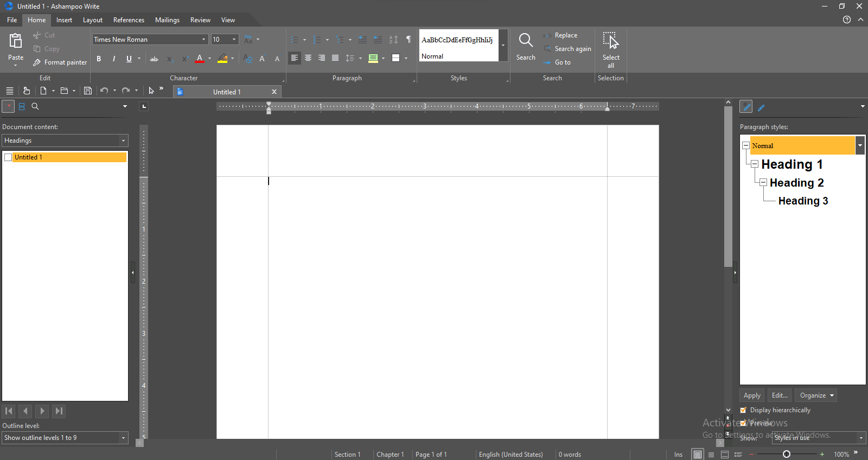Save document using quick toolbar icon
The image size is (868, 460).
point(88,91)
